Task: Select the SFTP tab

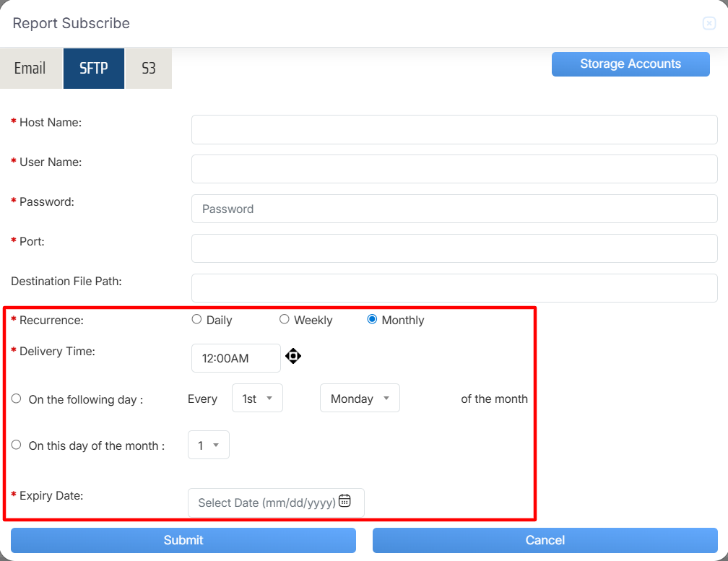Action: click(x=94, y=69)
